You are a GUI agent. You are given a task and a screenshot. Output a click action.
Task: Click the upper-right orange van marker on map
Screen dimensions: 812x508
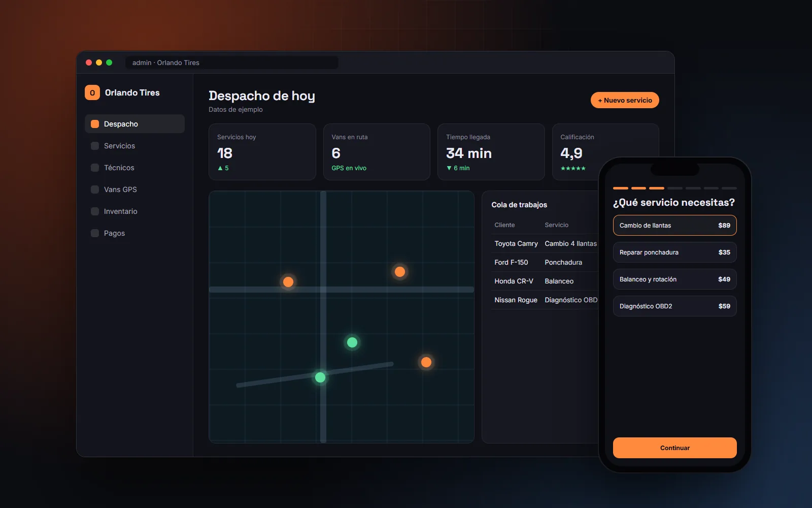click(400, 272)
